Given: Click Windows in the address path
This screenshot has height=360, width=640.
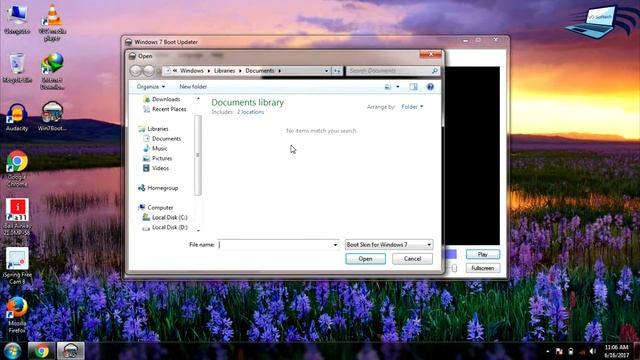Looking at the screenshot, I should tap(191, 71).
